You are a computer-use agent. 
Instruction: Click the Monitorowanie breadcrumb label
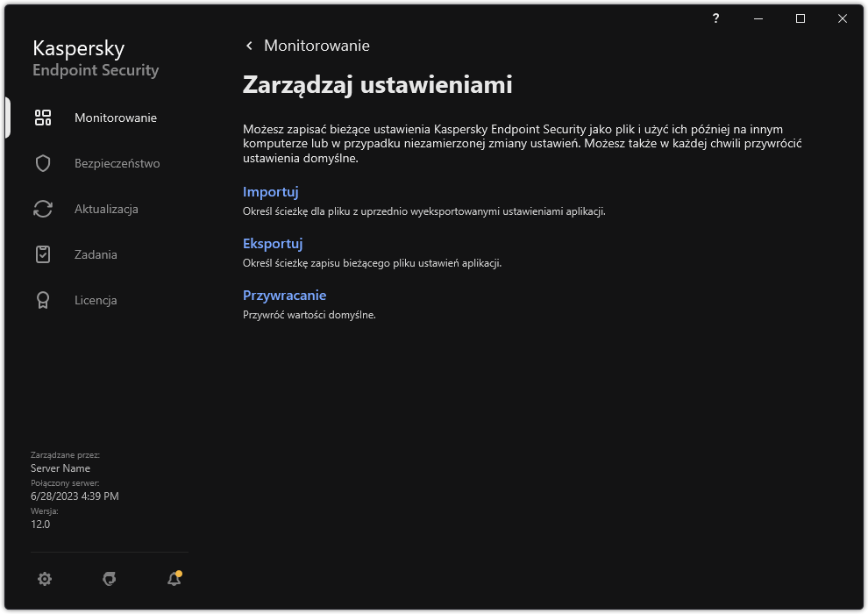click(316, 45)
